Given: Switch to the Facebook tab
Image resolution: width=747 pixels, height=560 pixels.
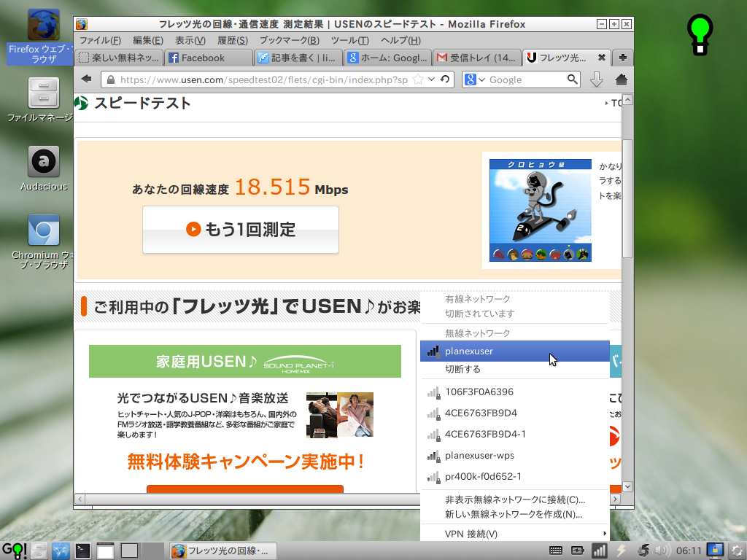Looking at the screenshot, I should (208, 58).
